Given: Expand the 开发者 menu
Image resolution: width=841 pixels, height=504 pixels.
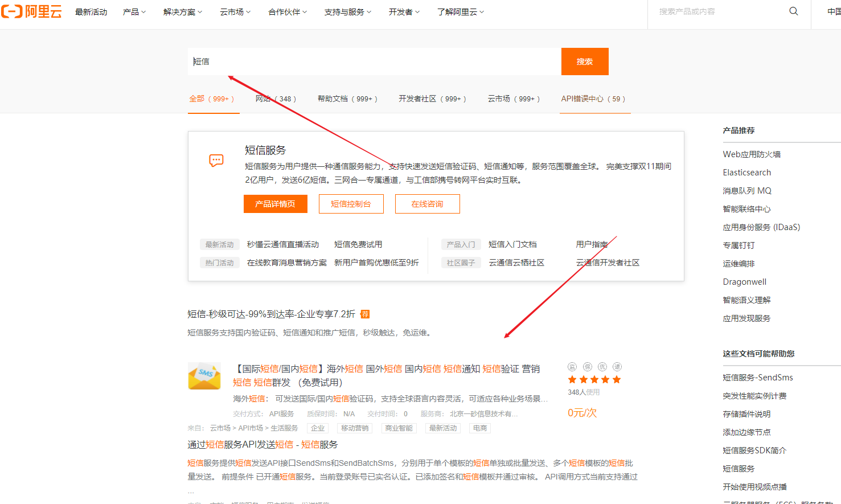Looking at the screenshot, I should 404,12.
